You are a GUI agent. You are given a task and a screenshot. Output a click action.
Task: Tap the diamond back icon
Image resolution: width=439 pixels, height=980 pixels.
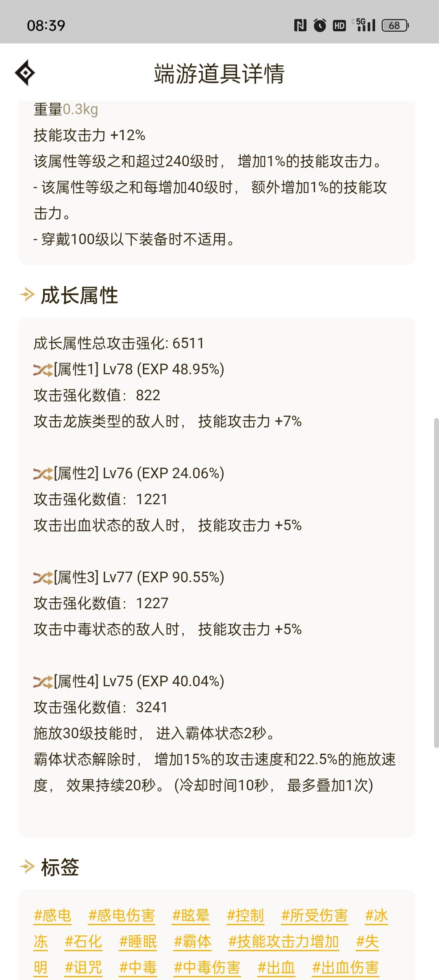(x=25, y=73)
